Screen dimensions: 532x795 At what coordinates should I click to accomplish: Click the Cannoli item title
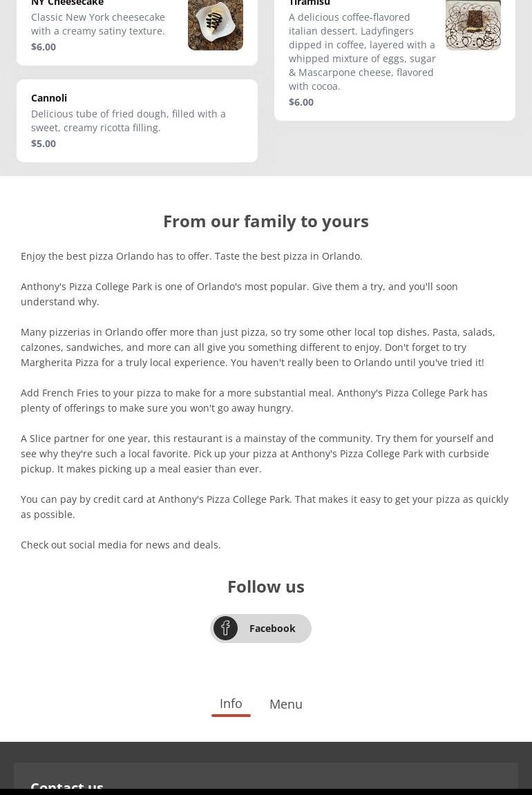(x=49, y=97)
